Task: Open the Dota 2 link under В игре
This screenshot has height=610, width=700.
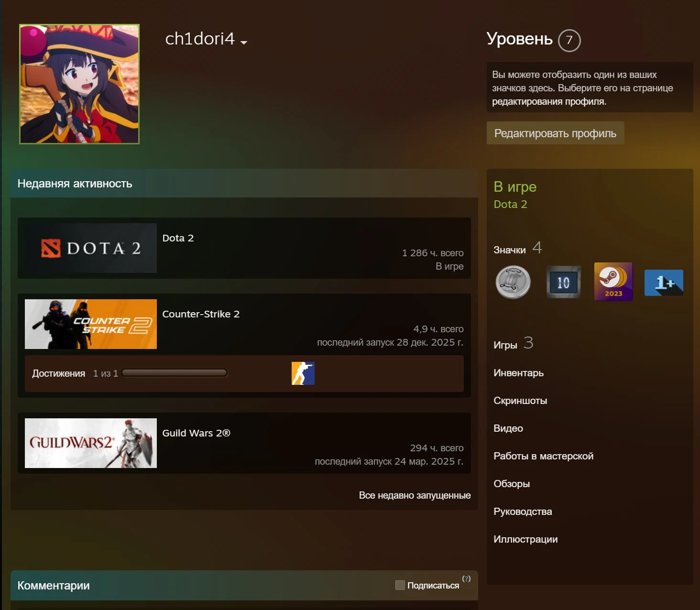Action: pos(510,204)
